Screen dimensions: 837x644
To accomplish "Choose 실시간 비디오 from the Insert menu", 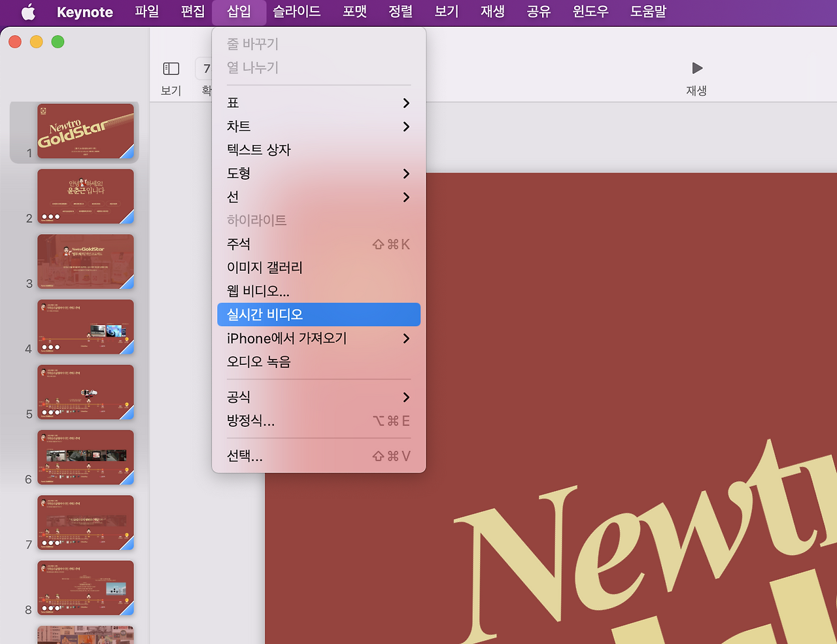I will pos(263,314).
